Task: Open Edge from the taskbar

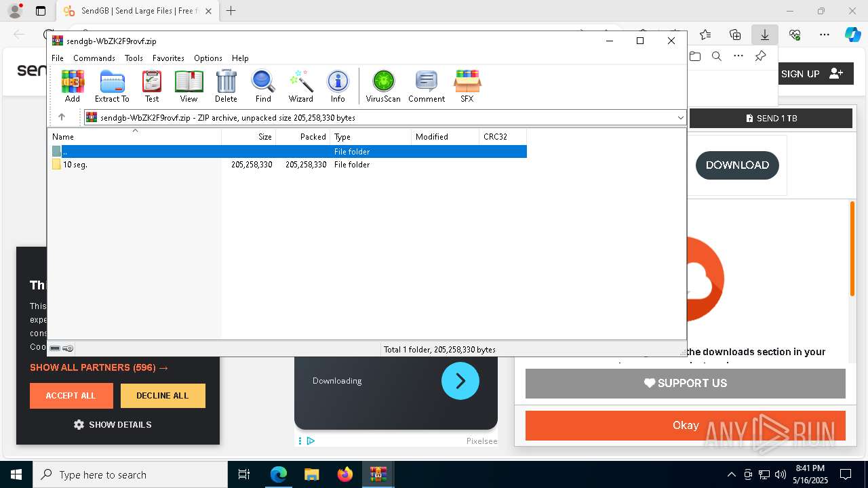Action: pyautogui.click(x=279, y=474)
